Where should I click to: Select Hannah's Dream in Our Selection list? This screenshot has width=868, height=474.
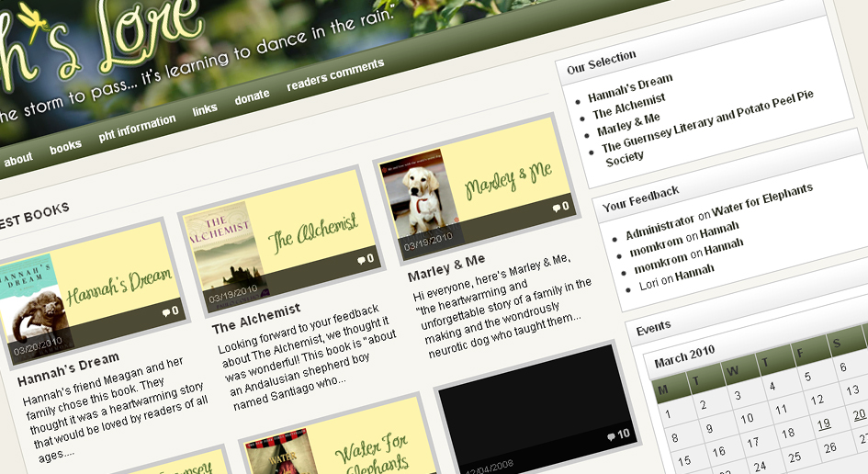point(630,88)
